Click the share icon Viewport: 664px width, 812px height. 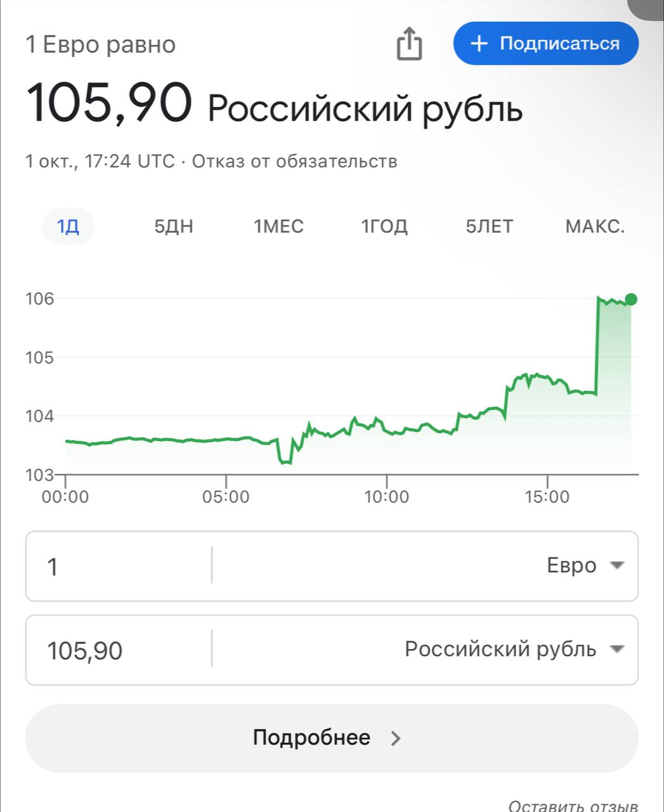pos(409,44)
